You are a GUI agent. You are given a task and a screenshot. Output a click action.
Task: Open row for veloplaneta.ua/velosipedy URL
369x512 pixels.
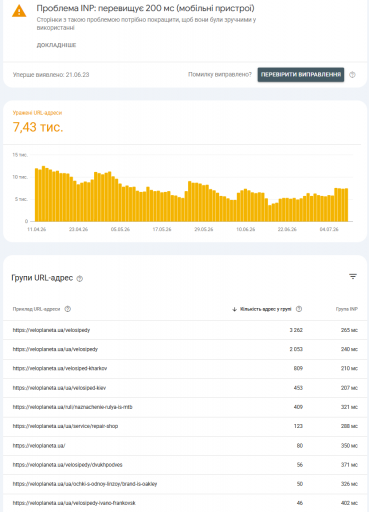point(184,330)
